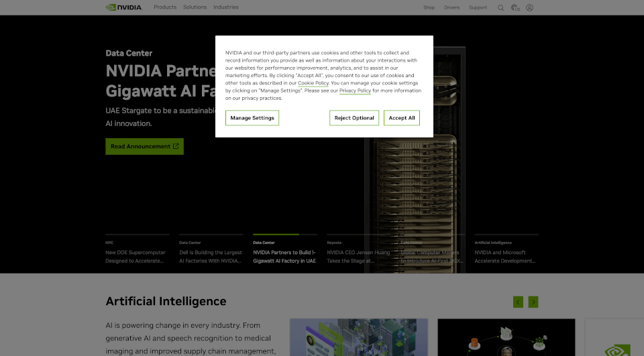Screen dimensions: 644x356
Task: Open the Industries menu
Action: click(x=226, y=7)
